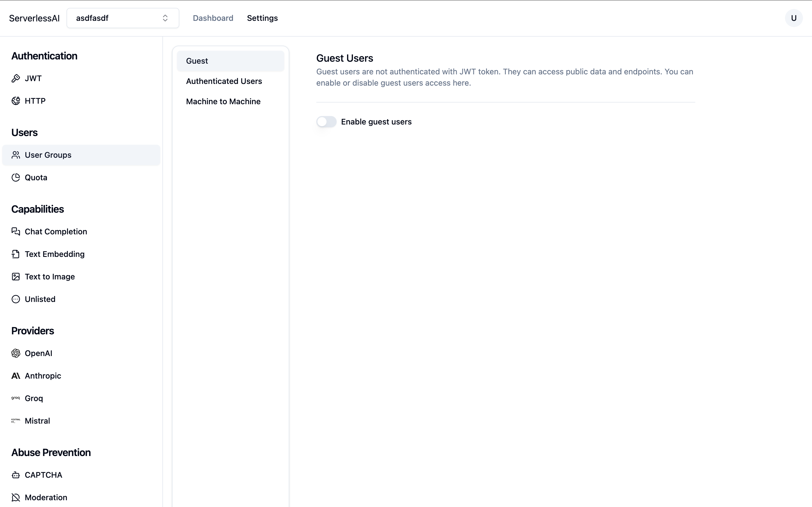The height and width of the screenshot is (507, 812).
Task: Click the Text Embedding icon
Action: tap(16, 253)
